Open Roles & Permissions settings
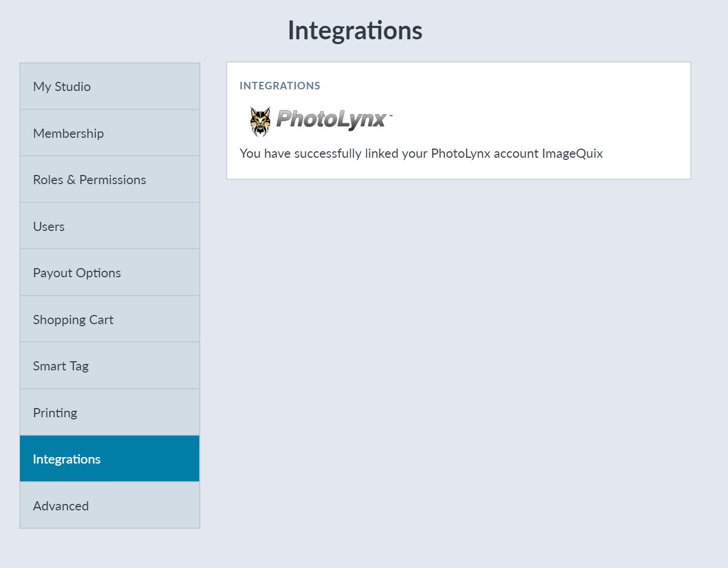The width and height of the screenshot is (728, 568). (x=110, y=179)
